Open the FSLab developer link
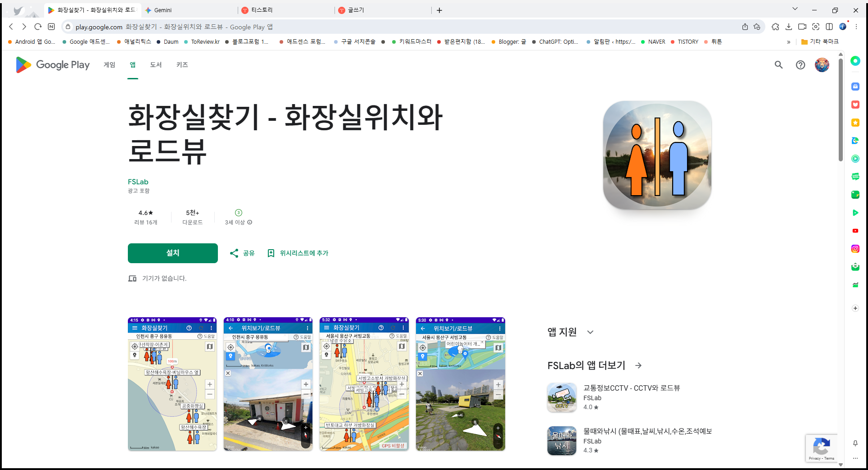The height and width of the screenshot is (470, 868). tap(138, 182)
